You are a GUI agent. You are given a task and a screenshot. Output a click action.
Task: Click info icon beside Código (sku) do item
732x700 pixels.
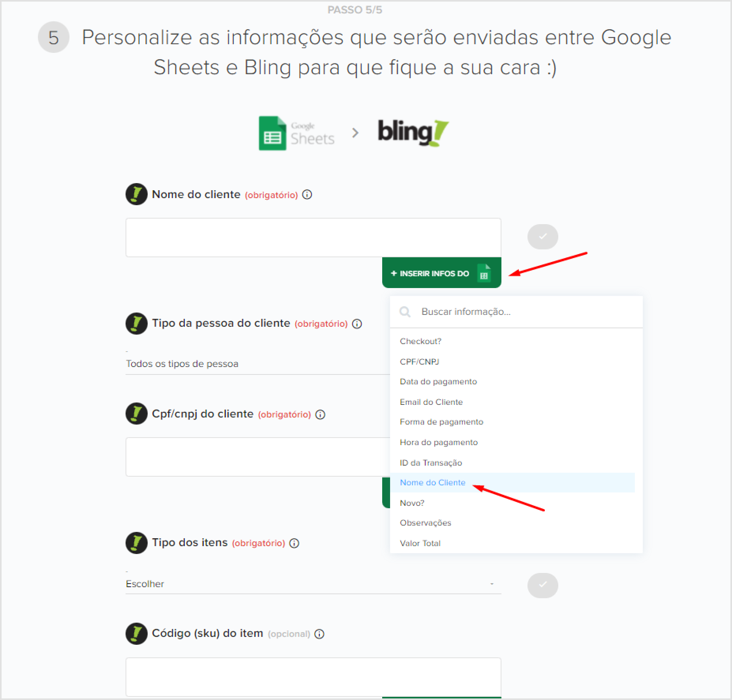click(319, 634)
